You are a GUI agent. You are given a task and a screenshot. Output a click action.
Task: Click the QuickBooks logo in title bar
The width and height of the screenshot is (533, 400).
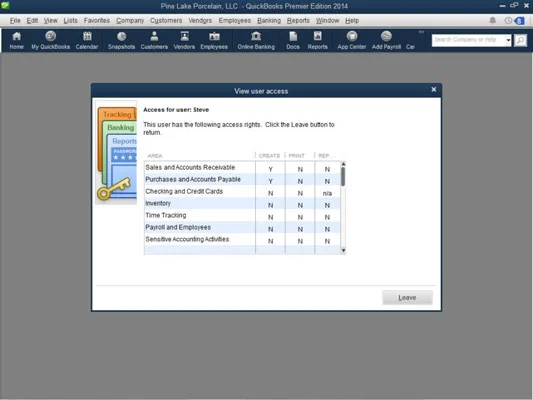pyautogui.click(x=5, y=5)
